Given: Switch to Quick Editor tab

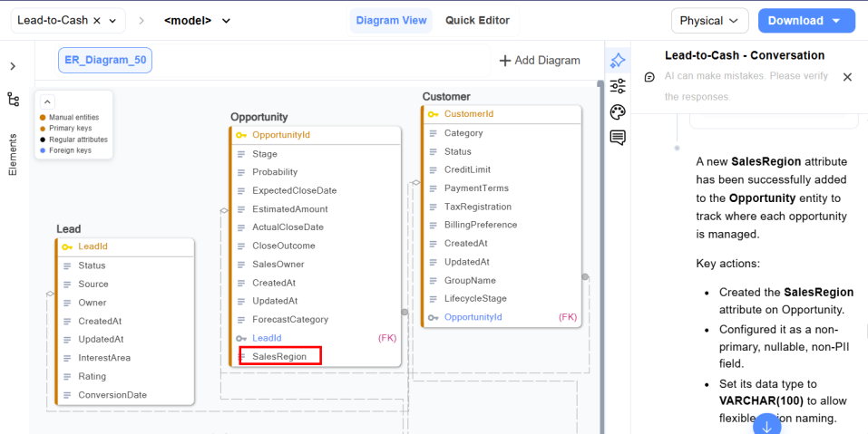Looking at the screenshot, I should click(x=477, y=21).
